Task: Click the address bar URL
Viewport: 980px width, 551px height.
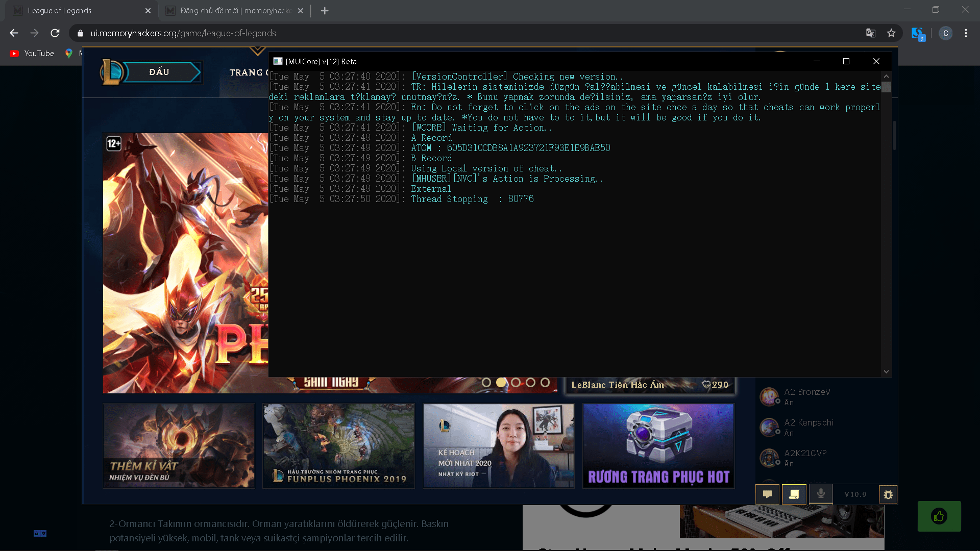Action: (183, 33)
